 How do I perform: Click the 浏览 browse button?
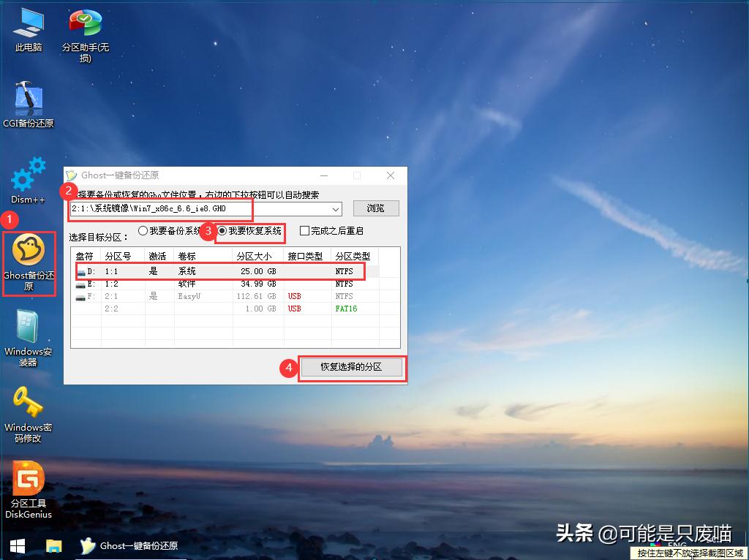pos(376,208)
